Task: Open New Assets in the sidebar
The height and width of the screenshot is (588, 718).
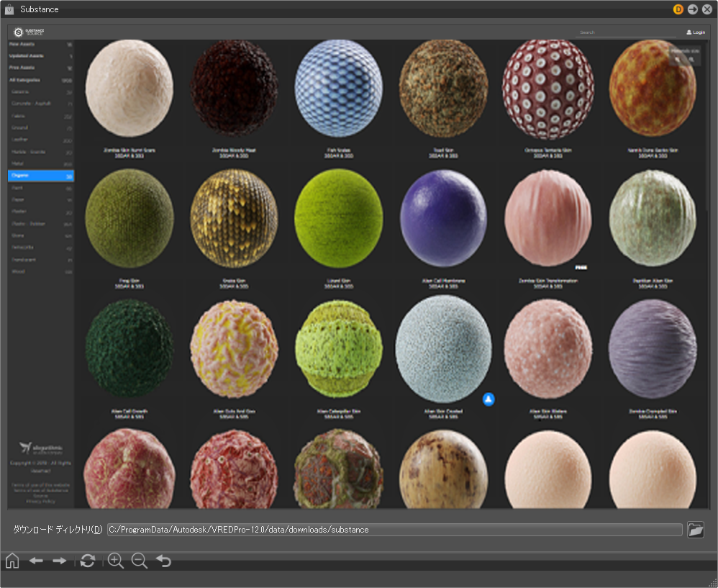Action: tap(41, 45)
